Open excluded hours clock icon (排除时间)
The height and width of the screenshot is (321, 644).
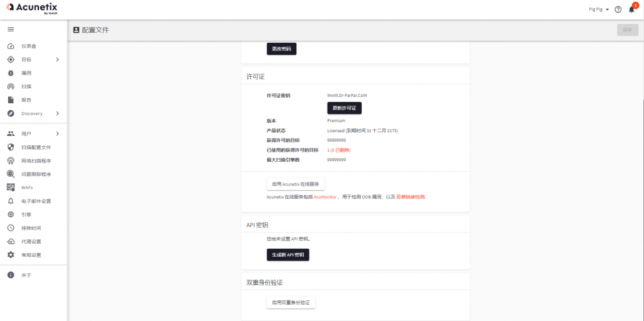coord(11,228)
